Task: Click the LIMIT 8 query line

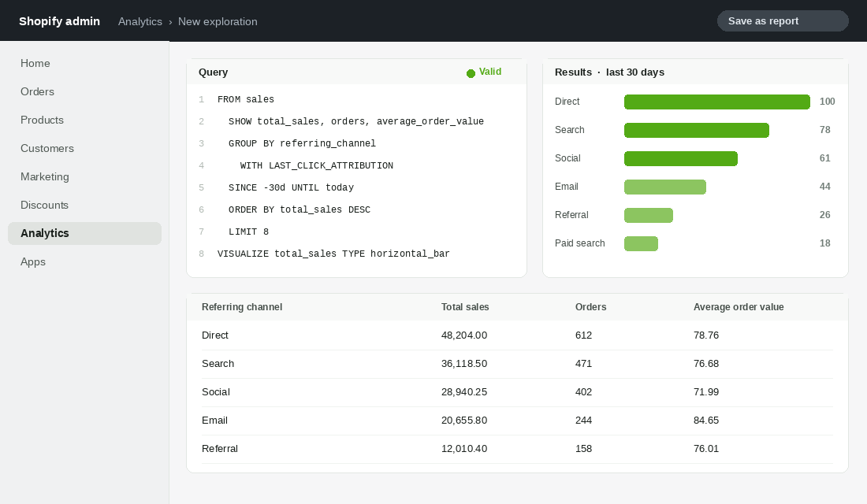Action: [248, 232]
